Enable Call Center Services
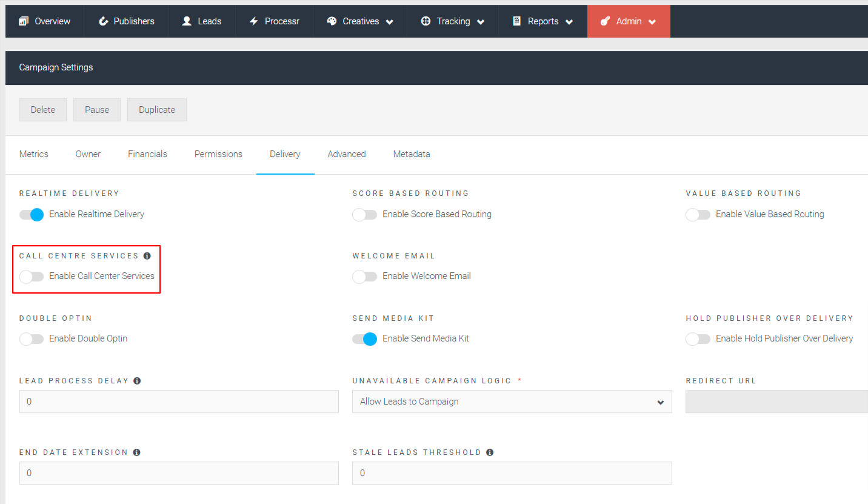The width and height of the screenshot is (868, 504). (x=32, y=277)
